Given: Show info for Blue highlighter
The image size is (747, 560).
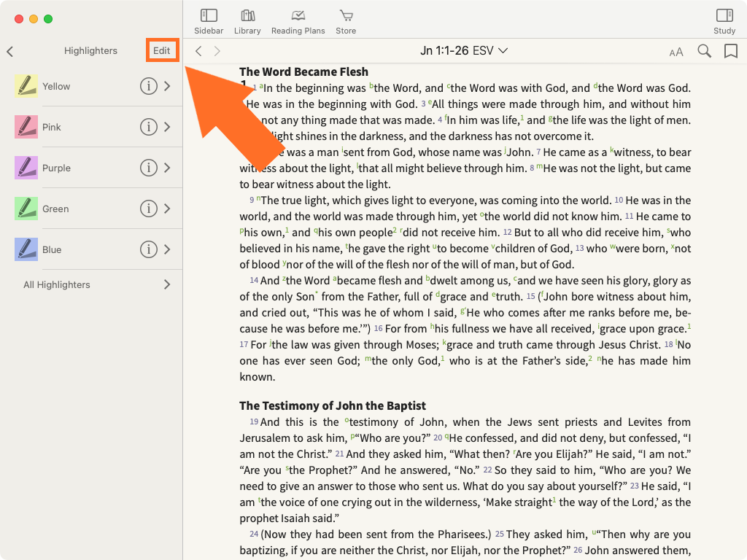Looking at the screenshot, I should tap(148, 249).
